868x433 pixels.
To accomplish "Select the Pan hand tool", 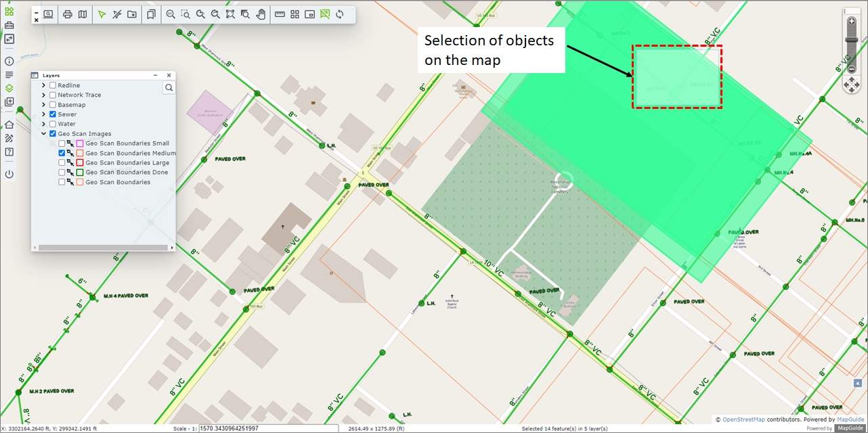I will click(261, 14).
